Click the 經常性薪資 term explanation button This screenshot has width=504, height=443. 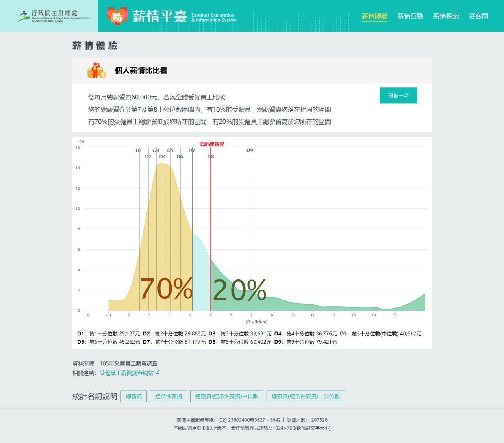[x=169, y=396]
